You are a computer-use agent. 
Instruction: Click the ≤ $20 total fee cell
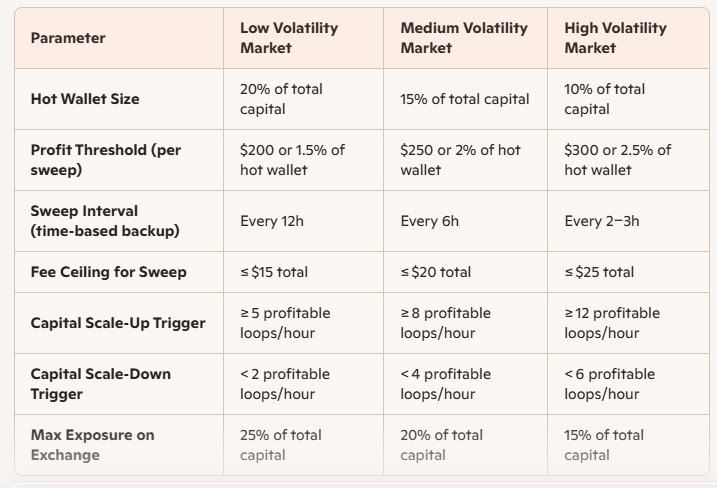coord(435,272)
